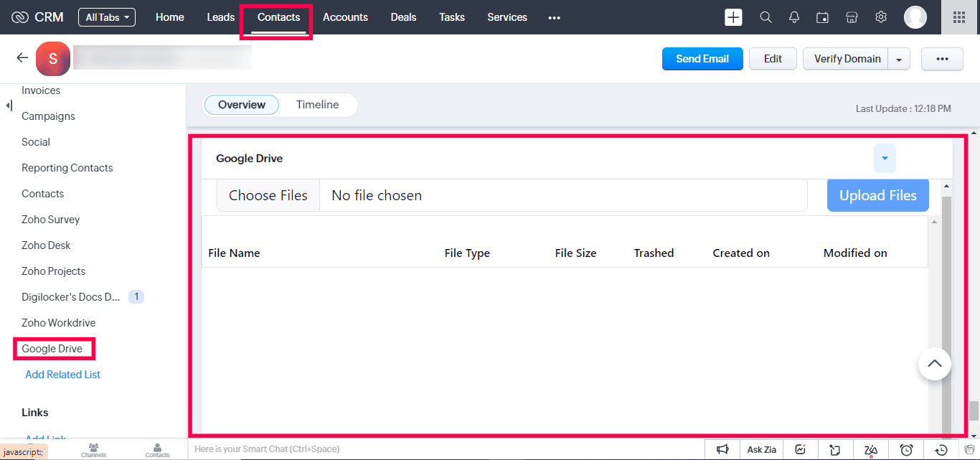This screenshot has width=980, height=460.
Task: Open Contacts in the bottom bar
Action: click(158, 450)
